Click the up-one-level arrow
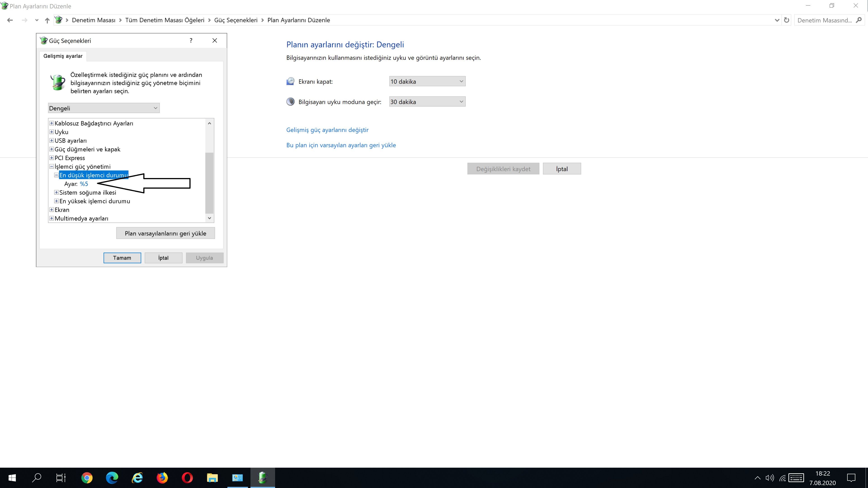Image resolution: width=868 pixels, height=488 pixels. pyautogui.click(x=47, y=20)
